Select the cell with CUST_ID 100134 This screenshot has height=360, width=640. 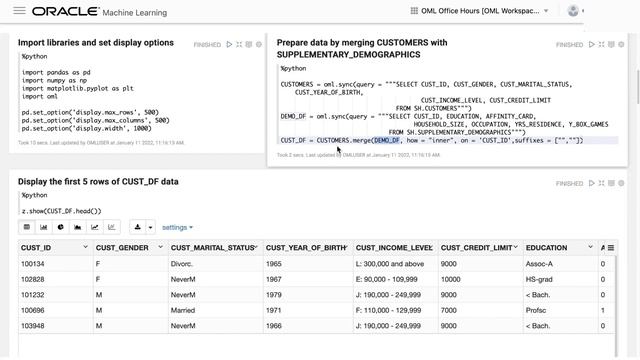[x=56, y=264]
